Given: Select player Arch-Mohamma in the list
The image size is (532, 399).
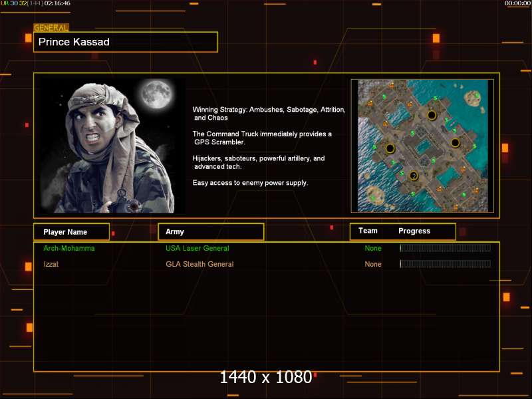Looking at the screenshot, I should pyautogui.click(x=69, y=248).
